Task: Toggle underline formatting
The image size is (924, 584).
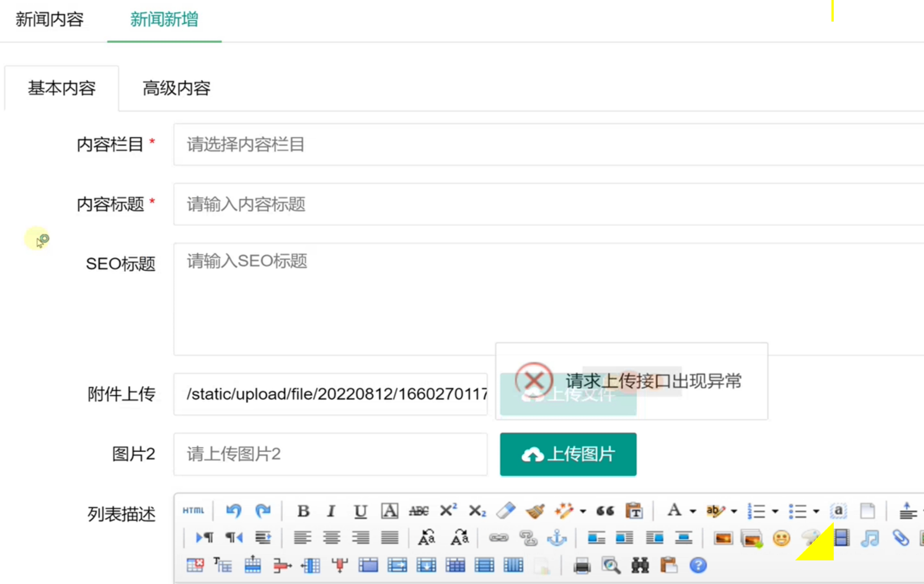Action: click(x=360, y=511)
